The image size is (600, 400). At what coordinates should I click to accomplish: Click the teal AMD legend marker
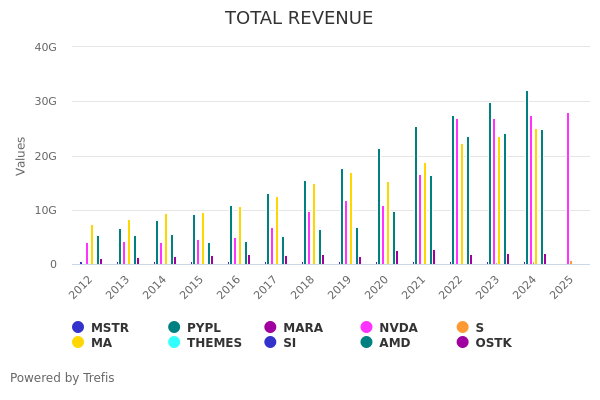[366, 343]
